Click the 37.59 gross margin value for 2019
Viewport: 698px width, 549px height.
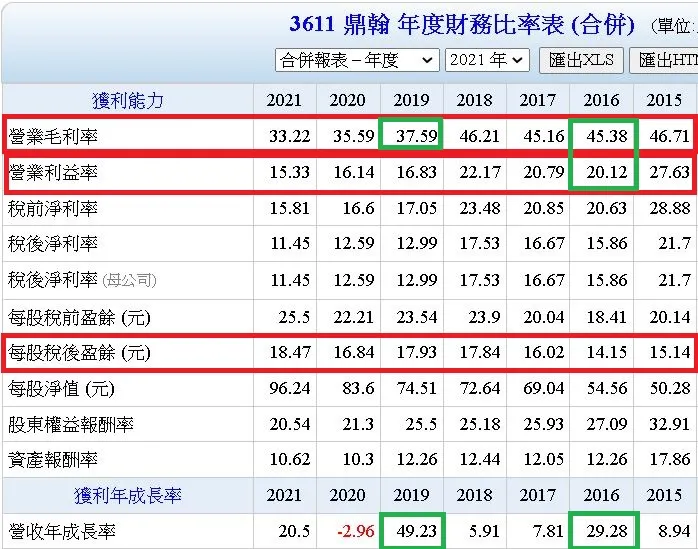417,136
